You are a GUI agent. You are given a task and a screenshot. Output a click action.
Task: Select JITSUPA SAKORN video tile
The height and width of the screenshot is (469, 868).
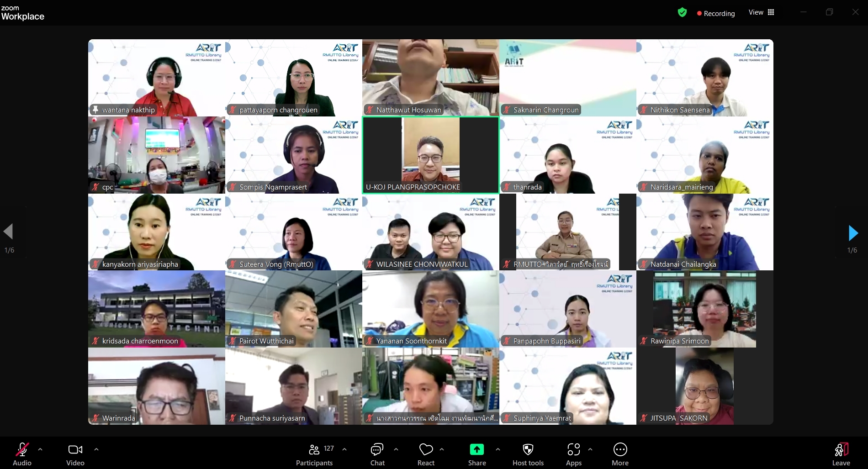coord(705,386)
